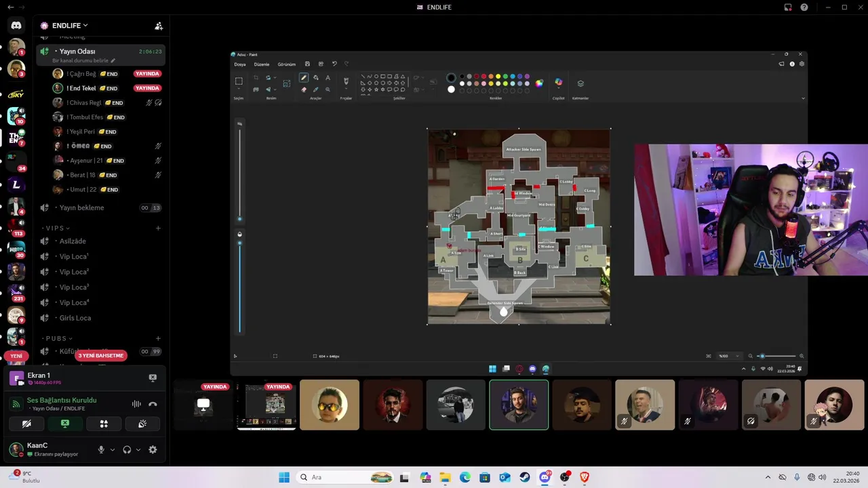Expand the Paint ribbon collapse chevron
Viewport: 868px width, 488px height.
click(x=803, y=98)
